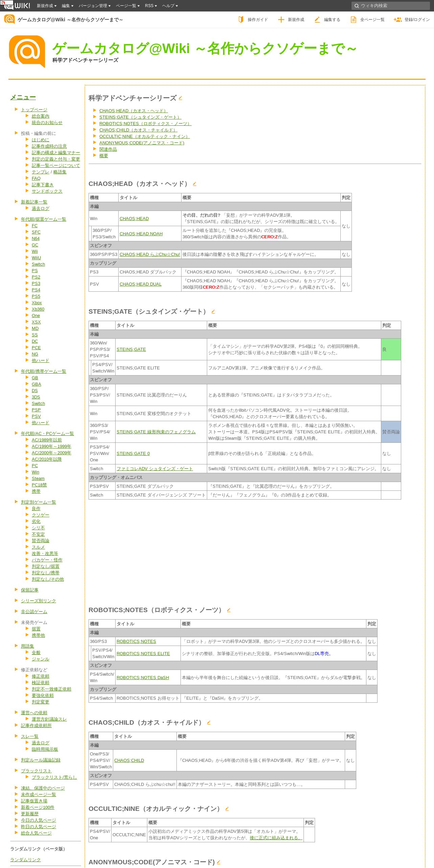Jump to CHAOS;HEAD section in contents list
This screenshot has width=434, height=868.
134,111
